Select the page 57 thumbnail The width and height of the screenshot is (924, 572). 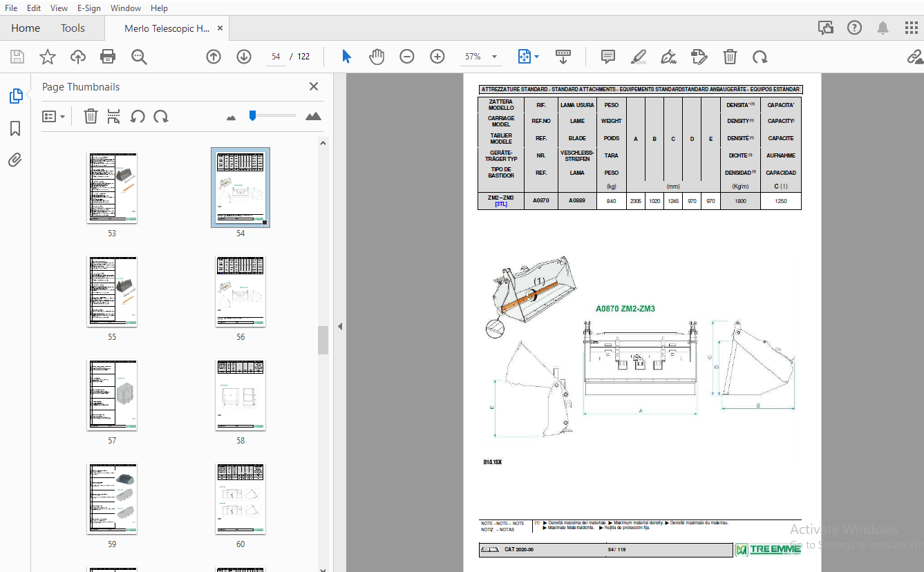(112, 395)
